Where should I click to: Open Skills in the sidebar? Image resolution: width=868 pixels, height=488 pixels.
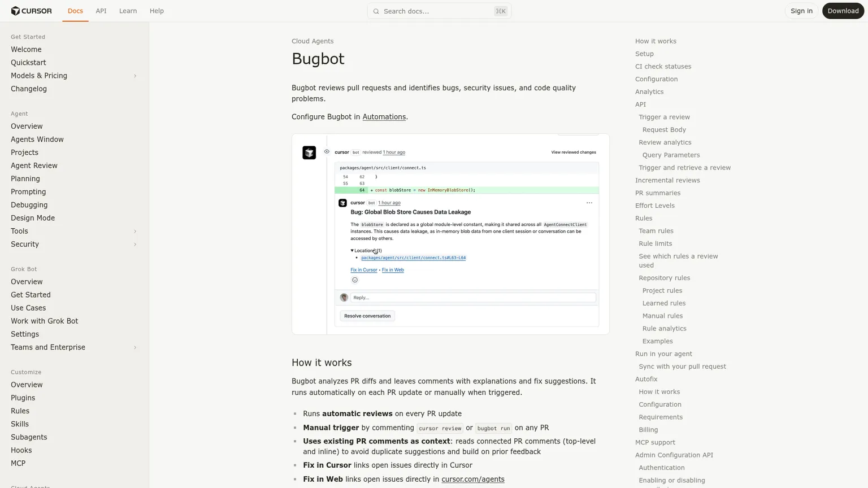coord(20,424)
